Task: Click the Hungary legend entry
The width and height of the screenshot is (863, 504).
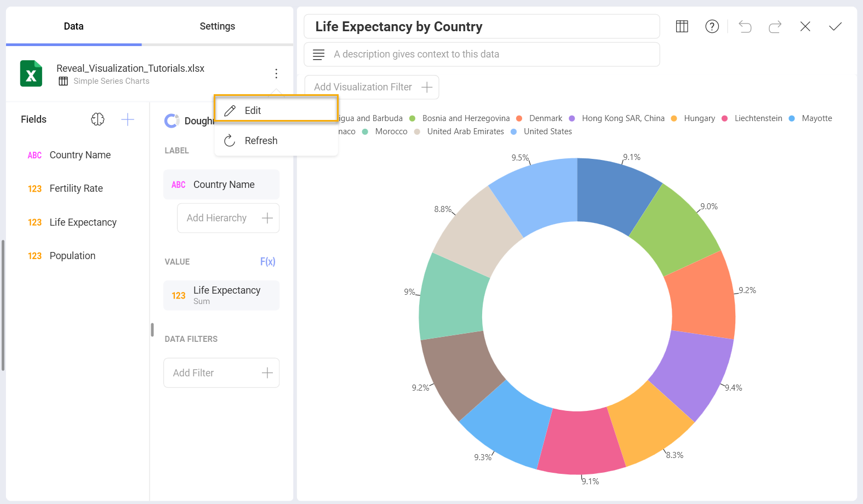Action: tap(693, 118)
